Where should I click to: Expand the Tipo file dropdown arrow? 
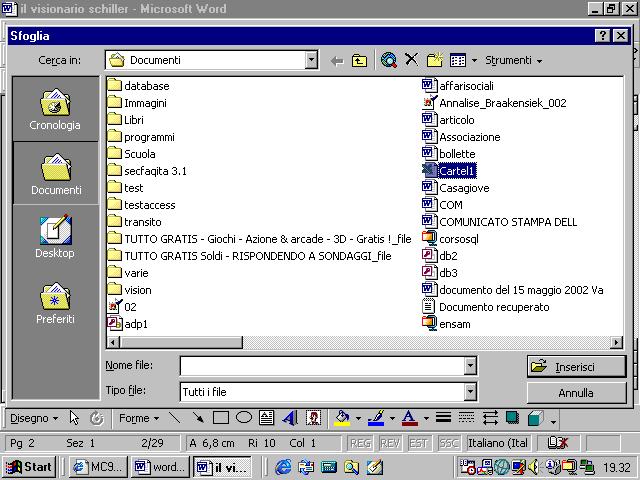[470, 392]
